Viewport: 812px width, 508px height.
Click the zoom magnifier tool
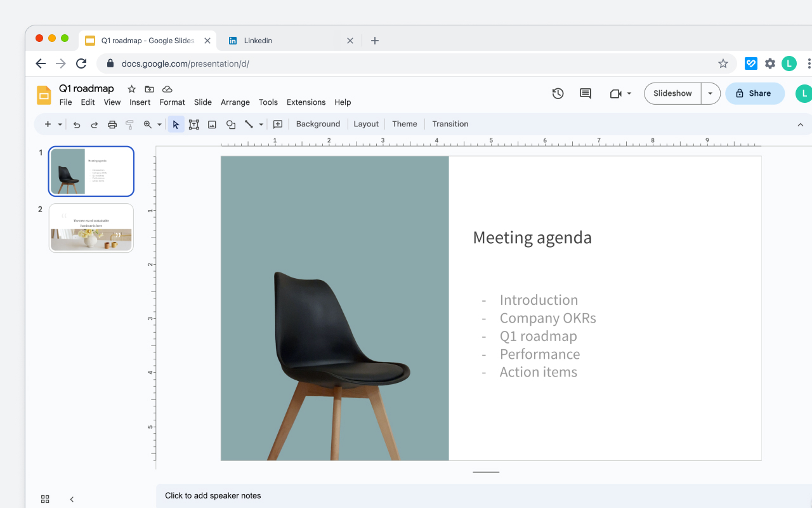(x=148, y=124)
